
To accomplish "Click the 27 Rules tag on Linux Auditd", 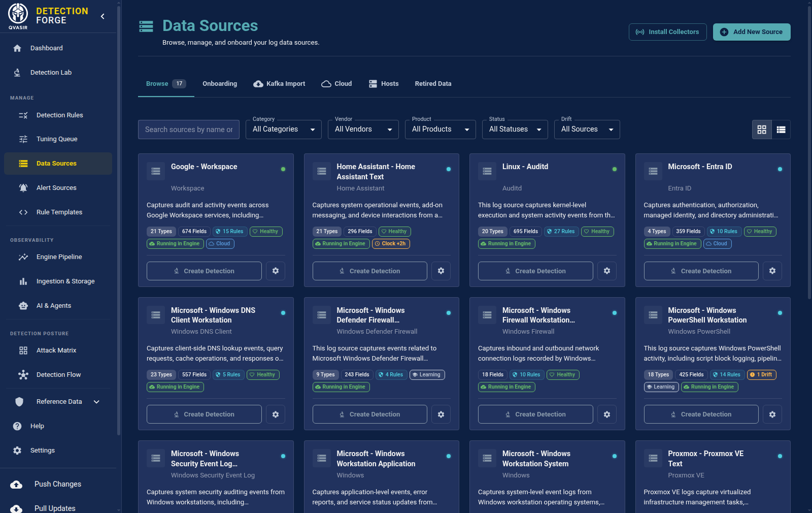I will (x=561, y=232).
